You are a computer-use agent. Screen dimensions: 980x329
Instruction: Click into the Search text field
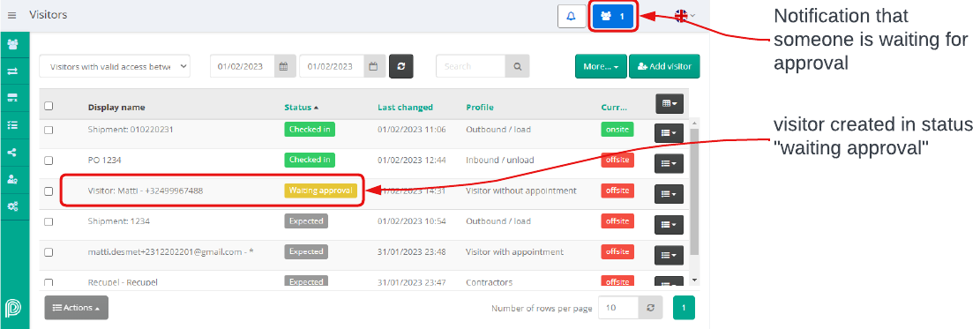click(471, 66)
